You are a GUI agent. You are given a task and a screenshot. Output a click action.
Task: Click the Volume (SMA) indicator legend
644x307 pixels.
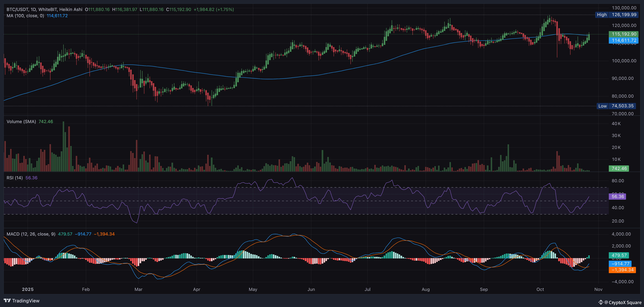tap(21, 122)
